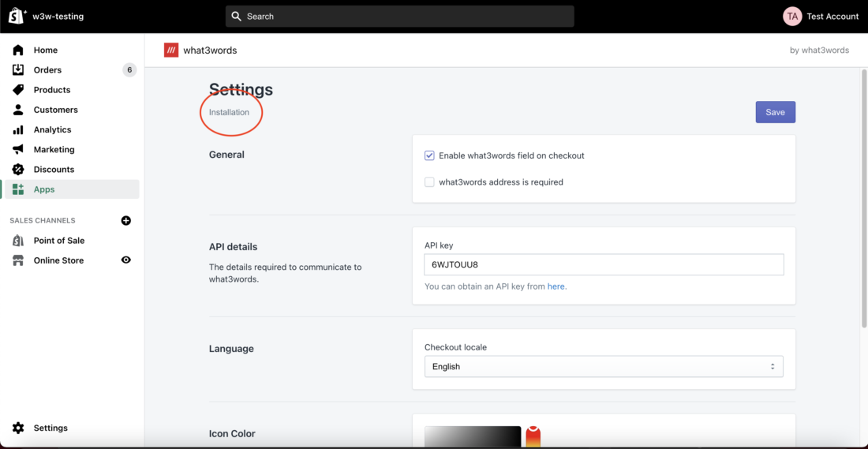Image resolution: width=868 pixels, height=449 pixels.
Task: Click the Marketing megaphone icon
Action: click(x=18, y=149)
